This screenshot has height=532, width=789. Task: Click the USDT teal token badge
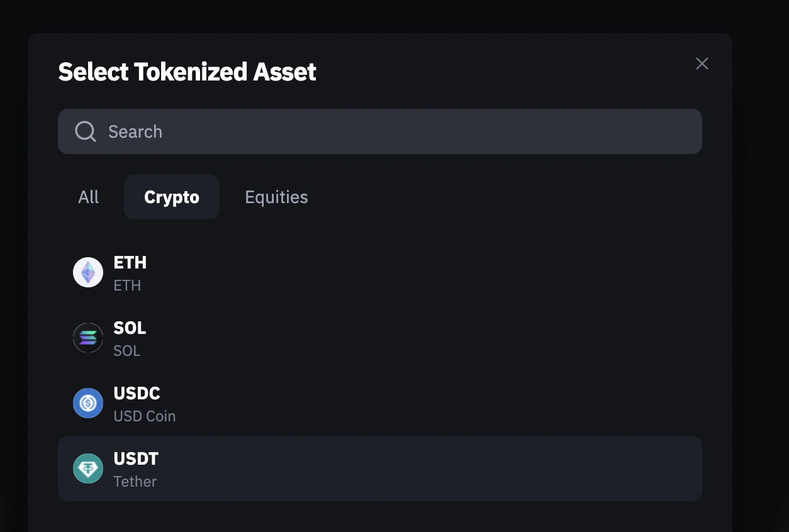(88, 468)
